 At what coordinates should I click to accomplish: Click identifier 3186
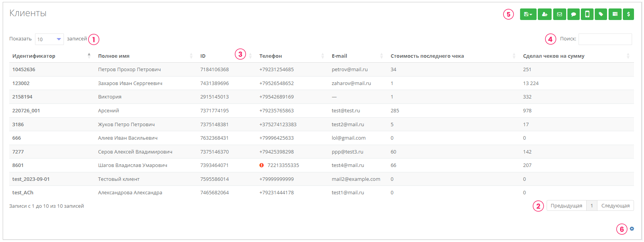(18, 124)
